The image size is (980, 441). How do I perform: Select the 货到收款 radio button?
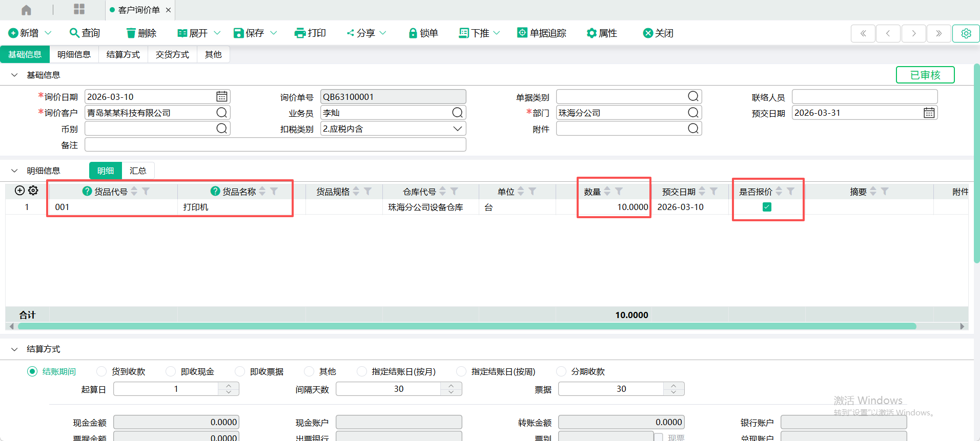tap(101, 371)
